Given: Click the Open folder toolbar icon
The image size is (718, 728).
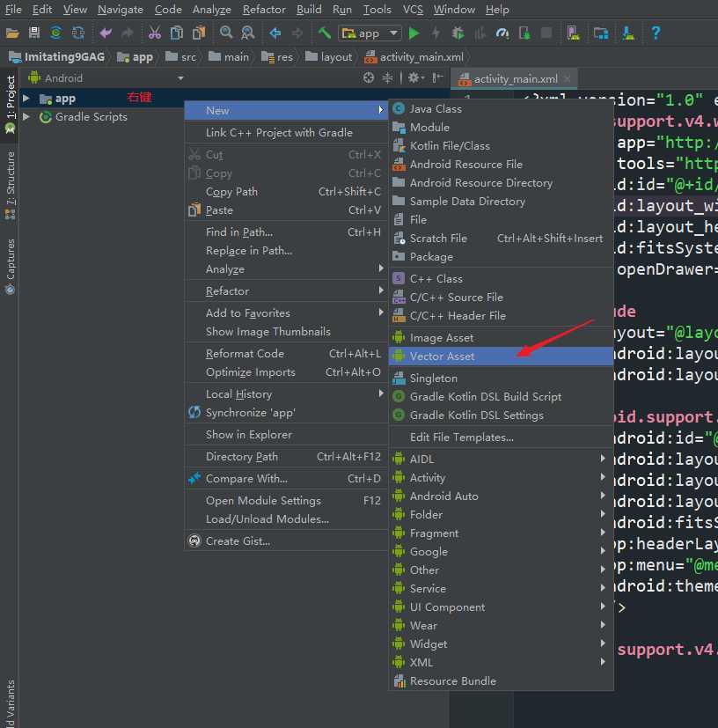Looking at the screenshot, I should 12,33.
